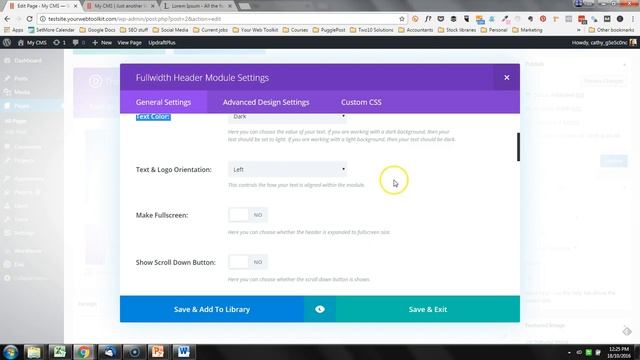Open the Courses bookmark folder

295,30
